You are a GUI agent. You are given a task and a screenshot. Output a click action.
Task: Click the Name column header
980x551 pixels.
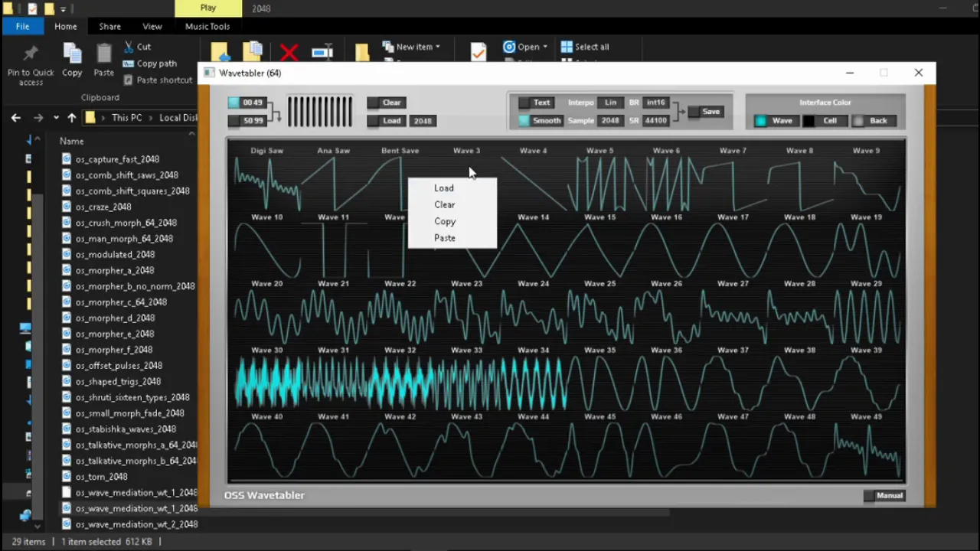point(72,142)
